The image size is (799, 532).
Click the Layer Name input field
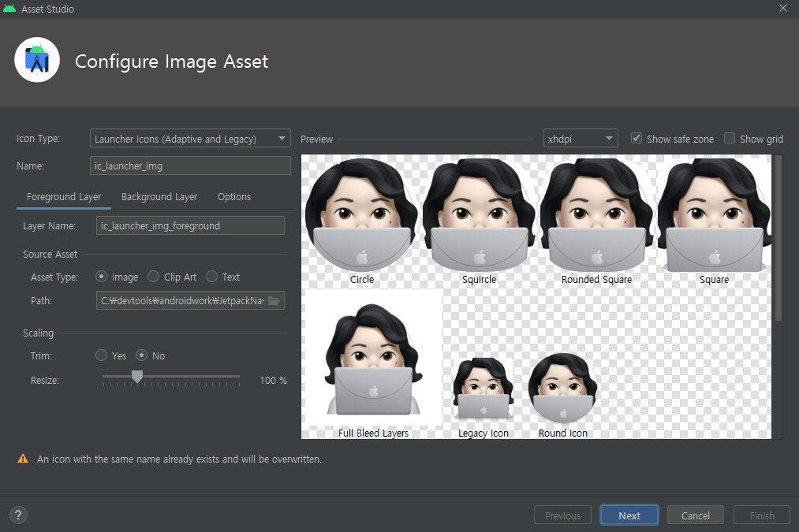point(190,225)
